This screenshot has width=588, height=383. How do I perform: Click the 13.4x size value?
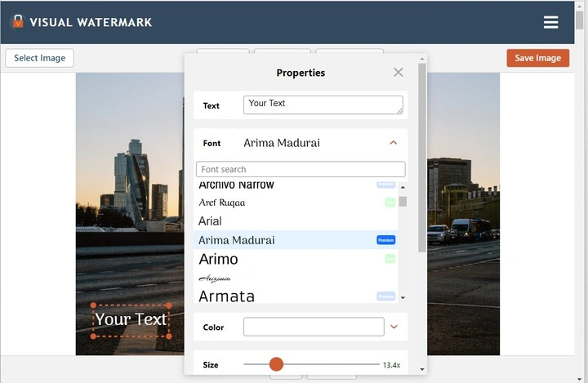point(391,365)
